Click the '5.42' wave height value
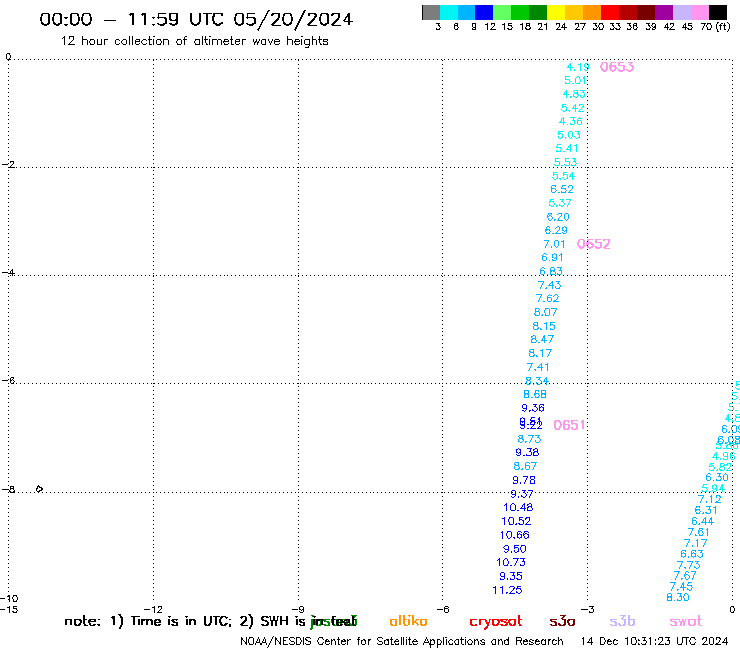The image size is (740, 650). click(572, 108)
